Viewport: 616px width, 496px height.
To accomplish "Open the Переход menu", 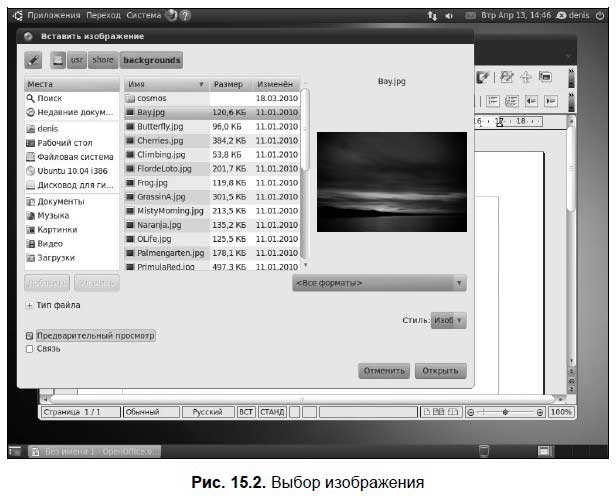I will coord(103,15).
